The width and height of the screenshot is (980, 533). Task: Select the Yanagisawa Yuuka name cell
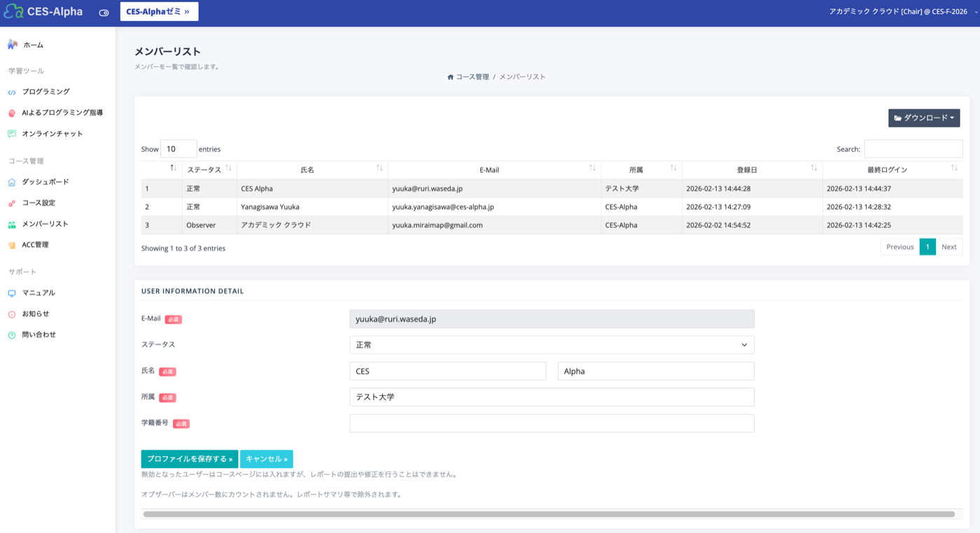pos(312,207)
